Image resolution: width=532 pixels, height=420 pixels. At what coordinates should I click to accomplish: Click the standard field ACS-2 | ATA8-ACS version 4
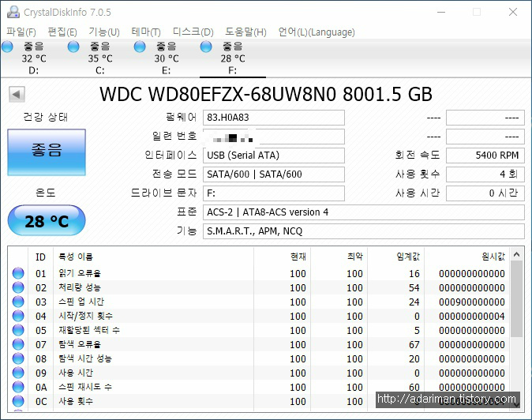(364, 212)
